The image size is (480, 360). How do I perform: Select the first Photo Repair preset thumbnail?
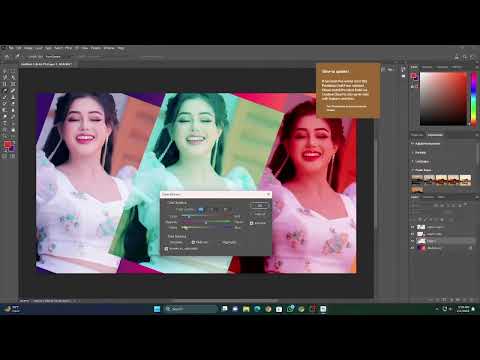tap(417, 180)
